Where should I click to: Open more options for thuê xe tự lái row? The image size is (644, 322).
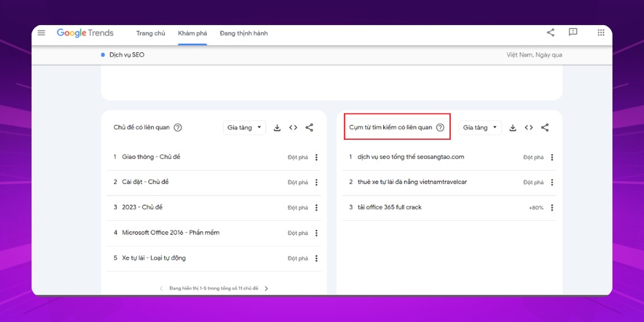[552, 182]
